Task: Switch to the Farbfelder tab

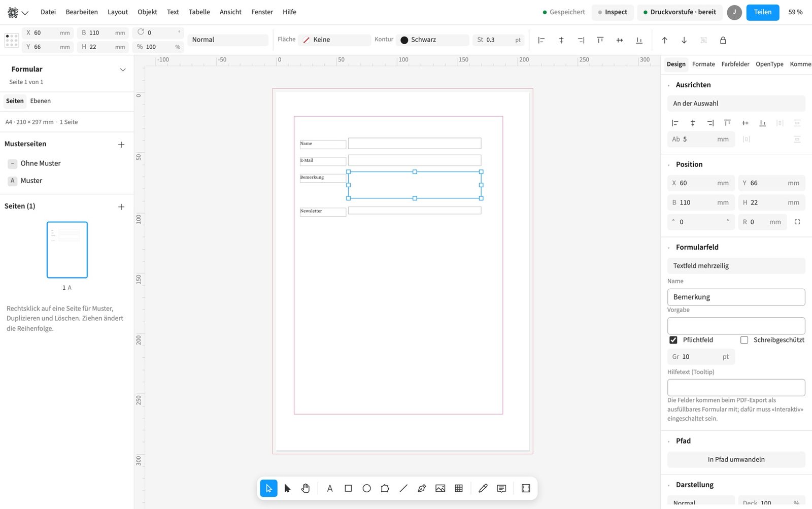Action: tap(735, 64)
